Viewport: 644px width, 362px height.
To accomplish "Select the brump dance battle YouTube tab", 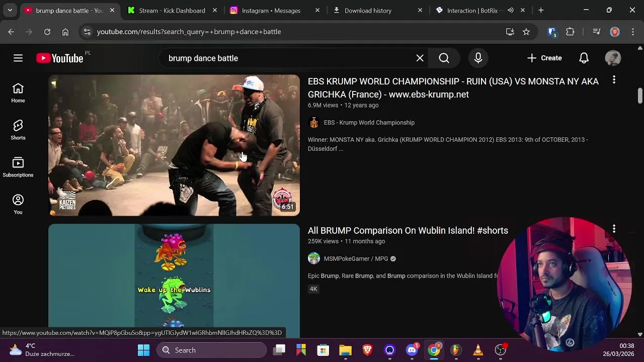I will 69,11.
